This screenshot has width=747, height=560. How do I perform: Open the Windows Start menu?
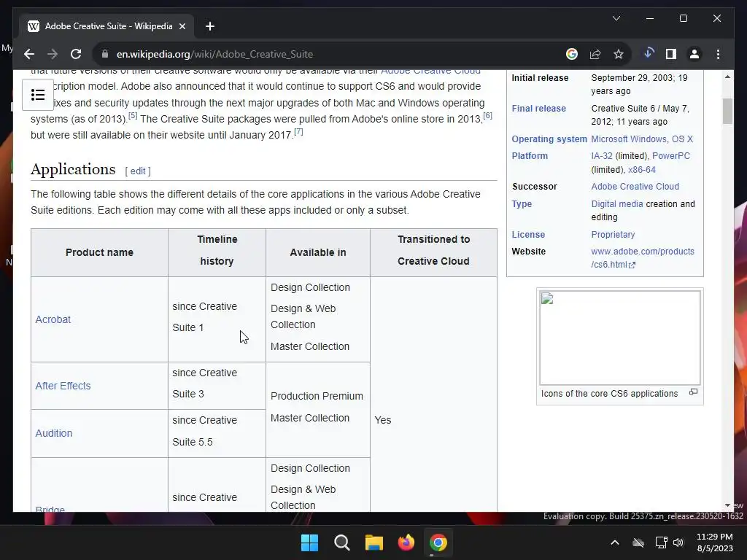309,542
